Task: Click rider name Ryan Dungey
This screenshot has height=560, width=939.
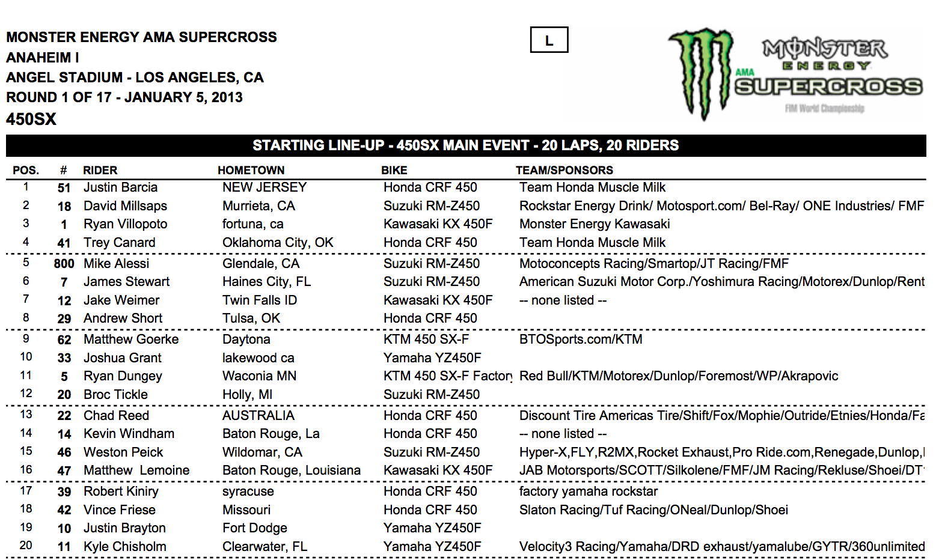Action: coord(123,376)
